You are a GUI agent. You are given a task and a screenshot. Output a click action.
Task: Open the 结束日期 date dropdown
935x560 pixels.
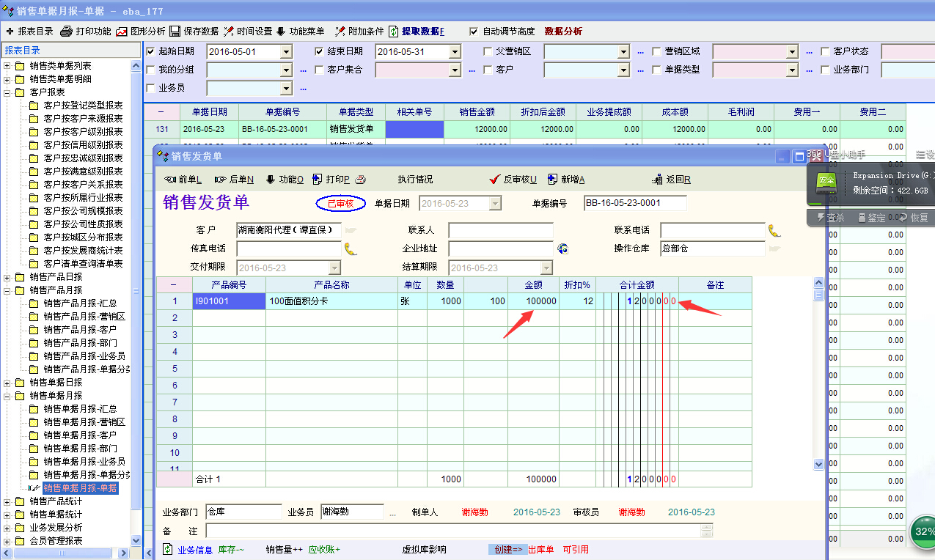[x=455, y=52]
